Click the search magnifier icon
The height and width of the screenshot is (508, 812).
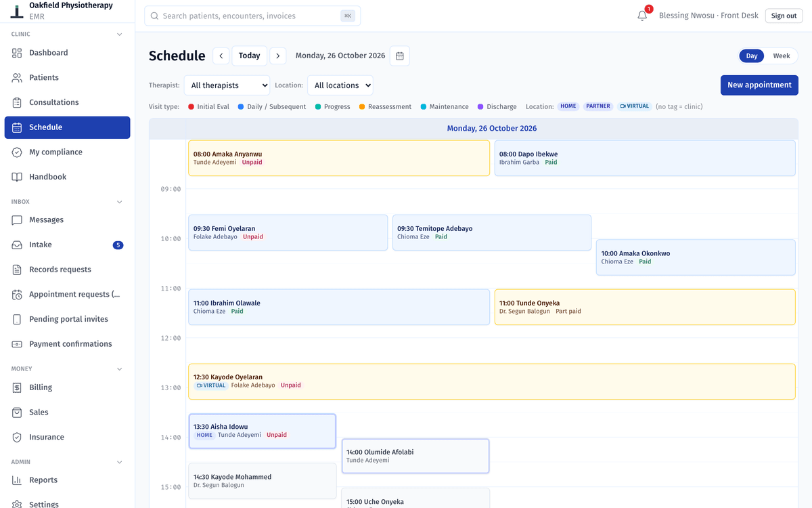coord(155,16)
